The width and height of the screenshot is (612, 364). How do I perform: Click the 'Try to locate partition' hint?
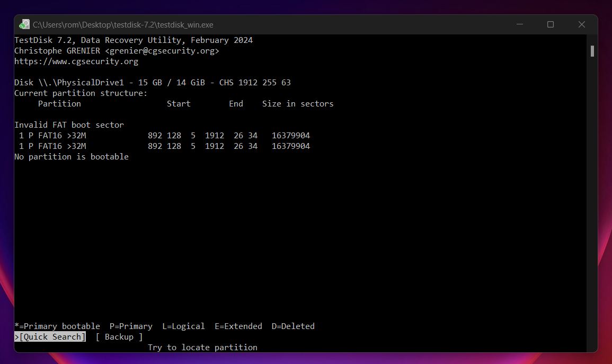[202, 347]
